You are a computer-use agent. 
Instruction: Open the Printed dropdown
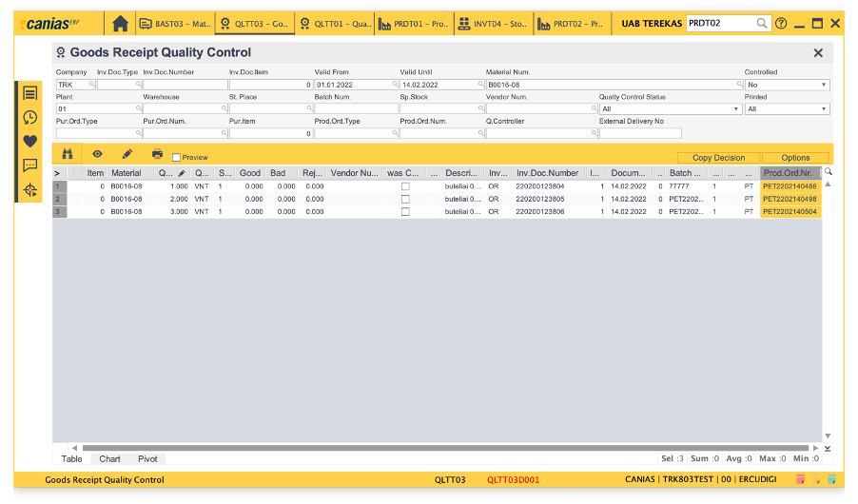pyautogui.click(x=787, y=109)
